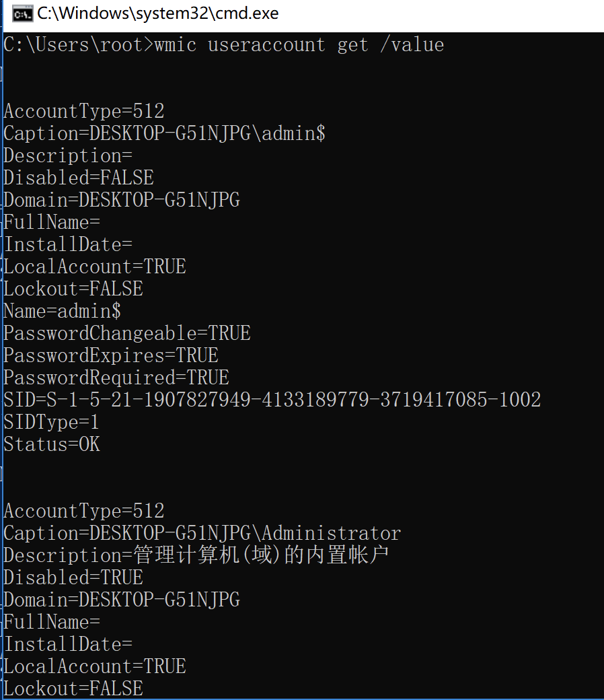Click the SID line ending in 1002
Viewport: 604px width, 700px height.
tap(272, 400)
